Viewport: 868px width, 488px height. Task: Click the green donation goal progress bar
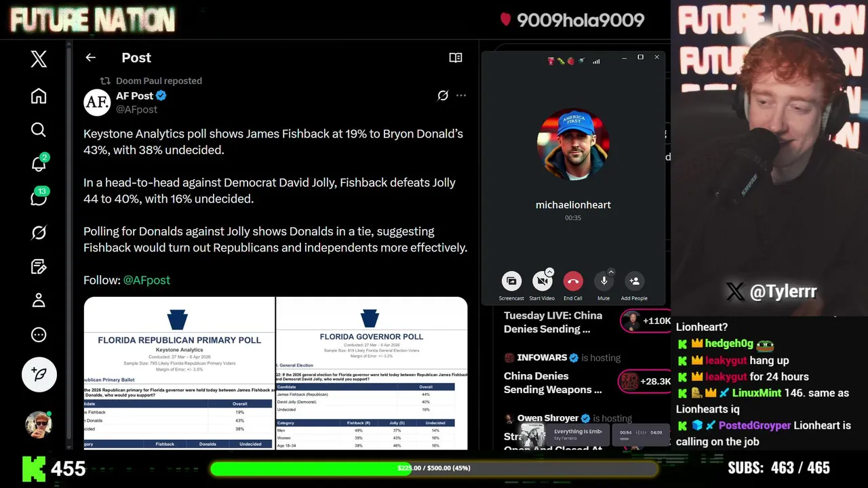tap(434, 468)
